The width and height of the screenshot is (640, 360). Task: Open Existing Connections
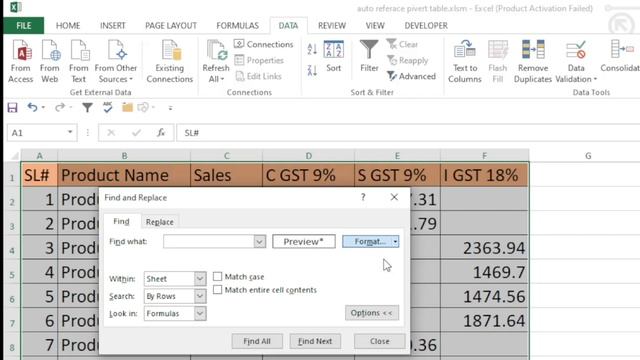(169, 61)
